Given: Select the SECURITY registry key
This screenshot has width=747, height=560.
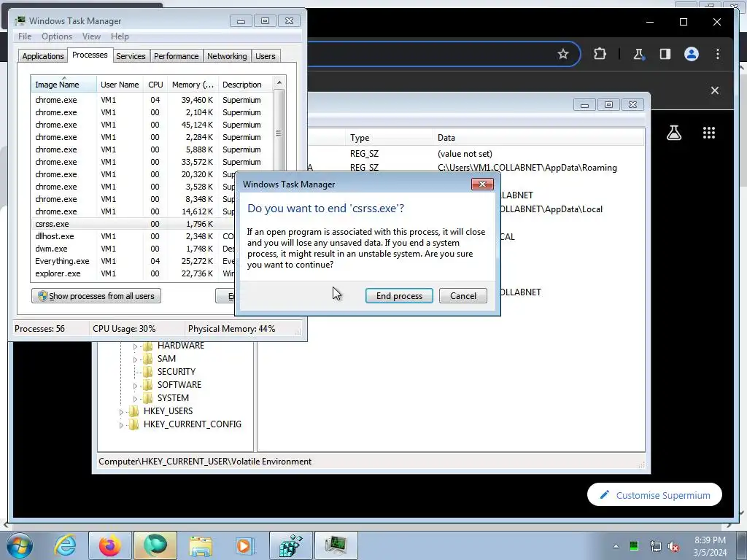Looking at the screenshot, I should 177,371.
